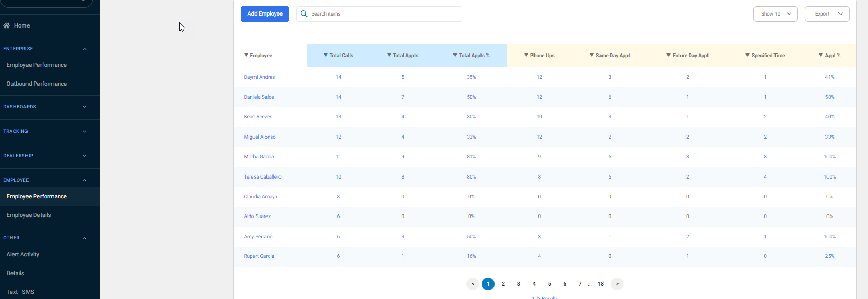Open the Show 10 rows dropdown
Viewport: 868px width, 299px height.
(x=775, y=14)
